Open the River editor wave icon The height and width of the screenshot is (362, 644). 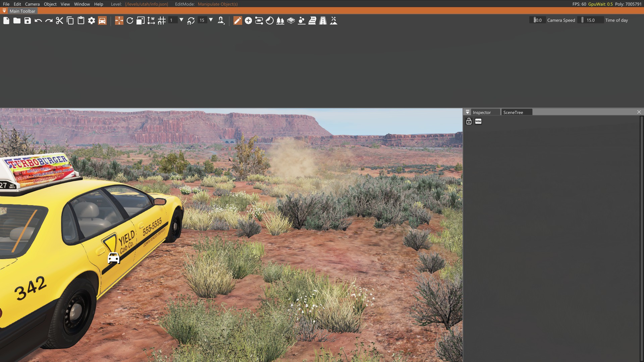click(312, 20)
